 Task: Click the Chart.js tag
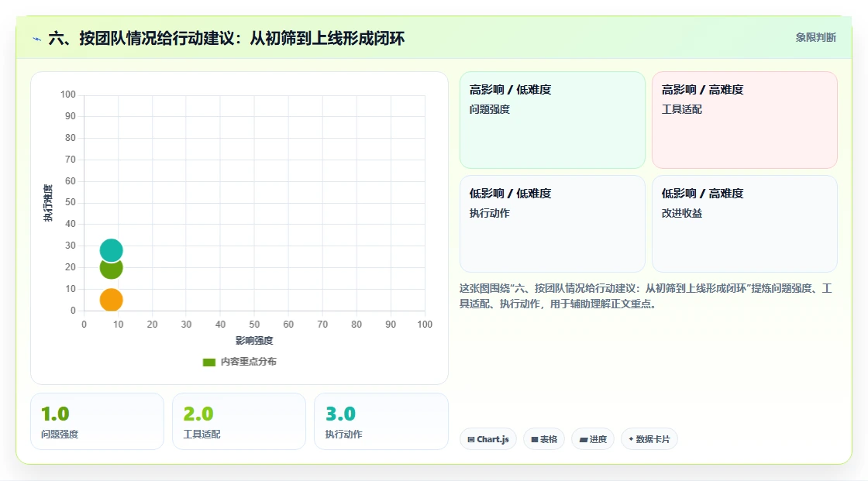487,439
